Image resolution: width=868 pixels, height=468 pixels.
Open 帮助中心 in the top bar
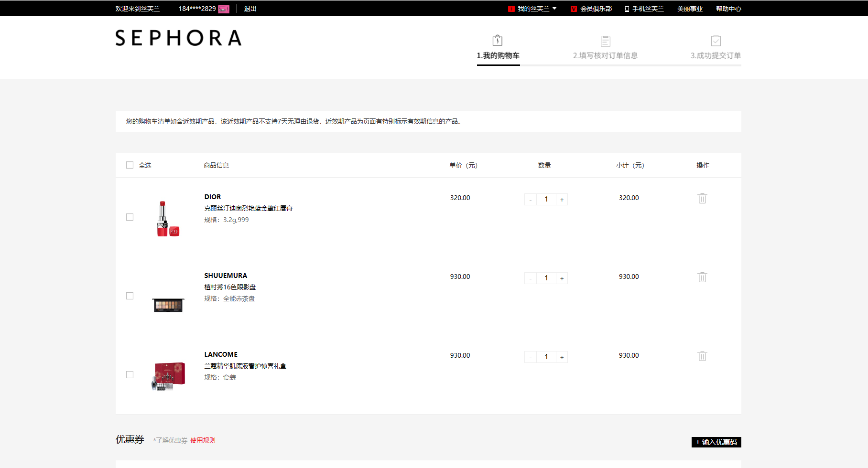pyautogui.click(x=728, y=9)
